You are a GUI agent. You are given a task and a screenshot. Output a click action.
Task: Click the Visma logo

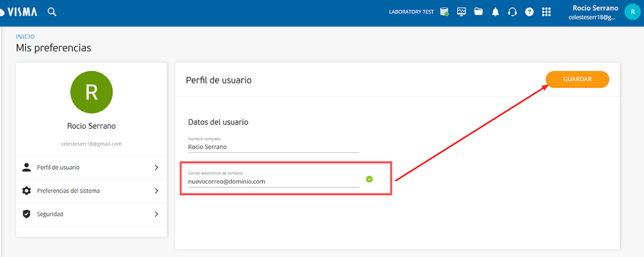click(19, 12)
